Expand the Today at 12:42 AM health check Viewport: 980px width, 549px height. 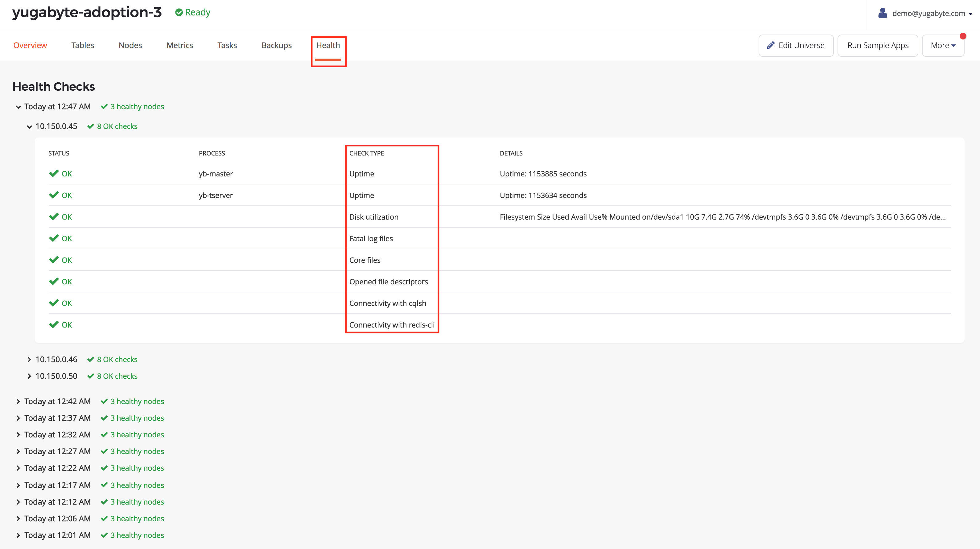click(x=18, y=402)
